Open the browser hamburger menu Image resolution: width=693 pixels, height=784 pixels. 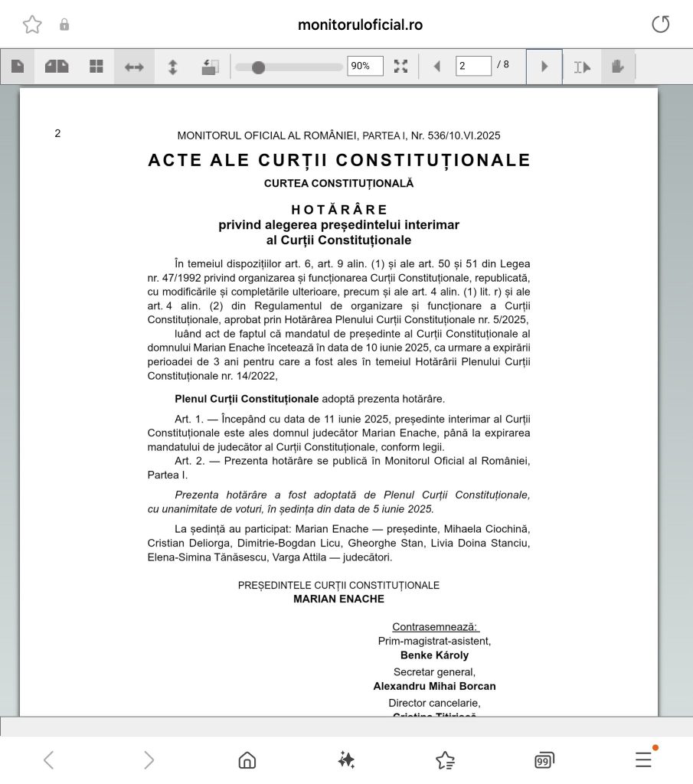click(x=643, y=759)
